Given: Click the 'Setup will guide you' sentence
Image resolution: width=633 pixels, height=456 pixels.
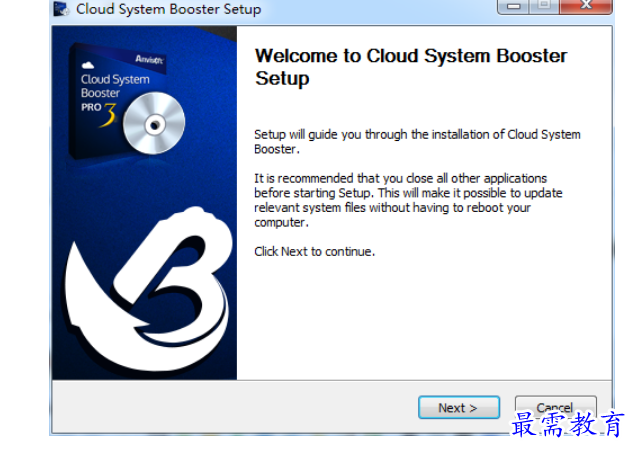Looking at the screenshot, I should pyautogui.click(x=417, y=142).
